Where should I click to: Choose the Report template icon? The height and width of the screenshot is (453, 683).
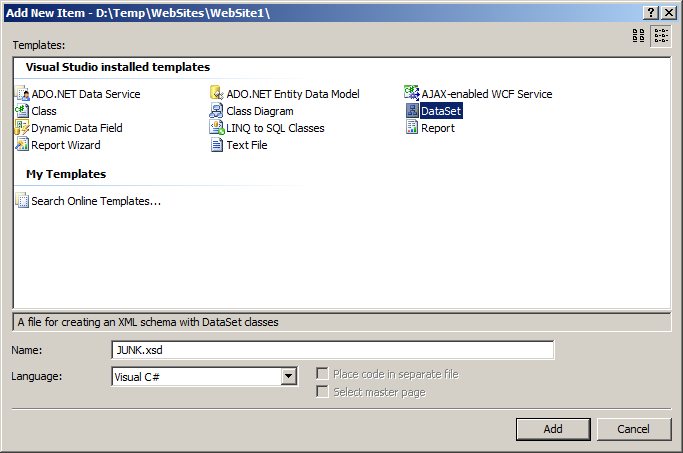tap(412, 128)
